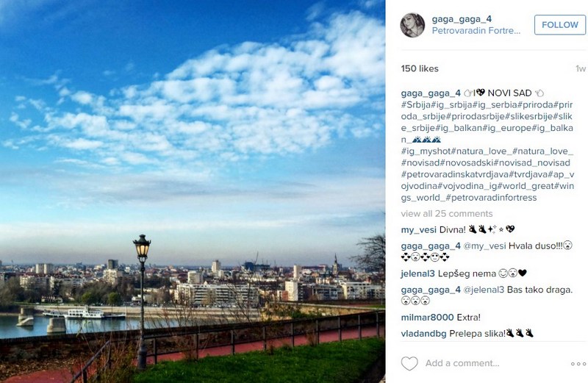588x383 pixels.
Task: Open the #petrovaradinfortress hashtag
Action: click(491, 198)
